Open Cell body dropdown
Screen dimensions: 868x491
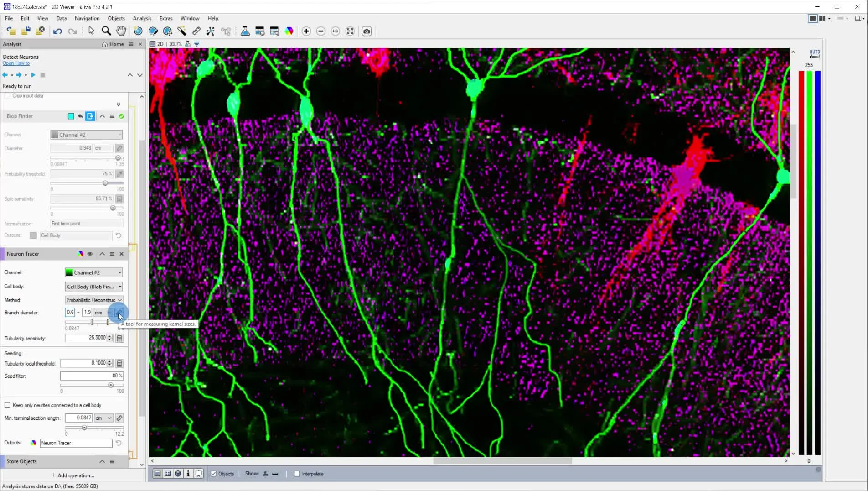(94, 287)
